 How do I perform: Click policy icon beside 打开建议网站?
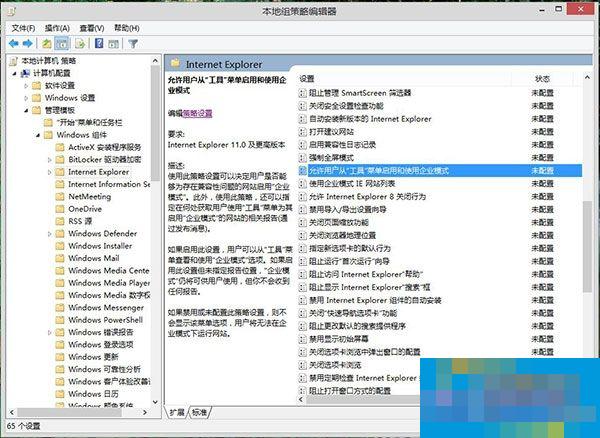[x=303, y=132]
